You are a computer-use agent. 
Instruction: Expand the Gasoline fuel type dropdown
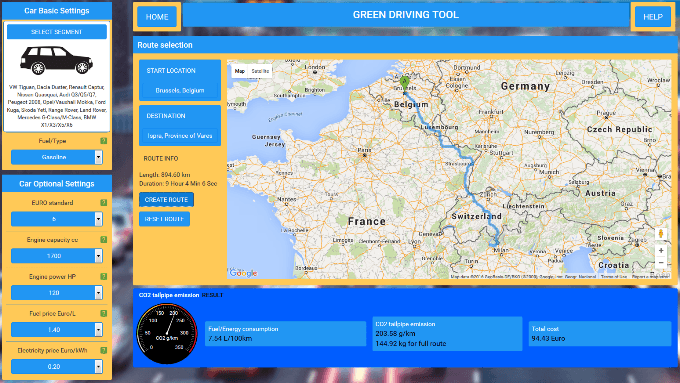click(57, 157)
